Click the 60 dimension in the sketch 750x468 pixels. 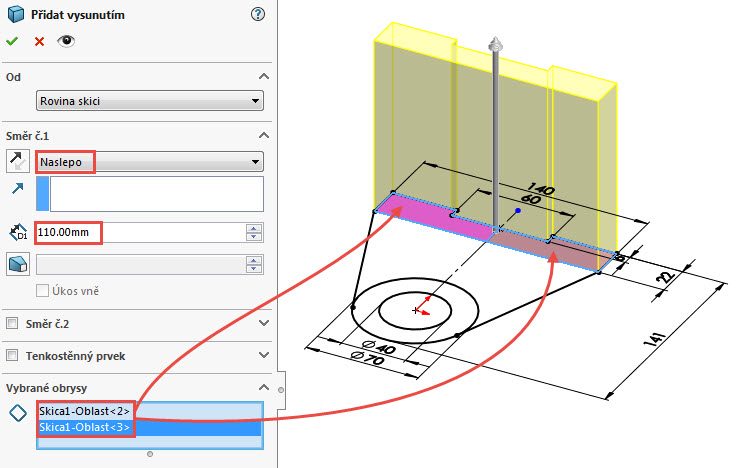click(x=531, y=199)
